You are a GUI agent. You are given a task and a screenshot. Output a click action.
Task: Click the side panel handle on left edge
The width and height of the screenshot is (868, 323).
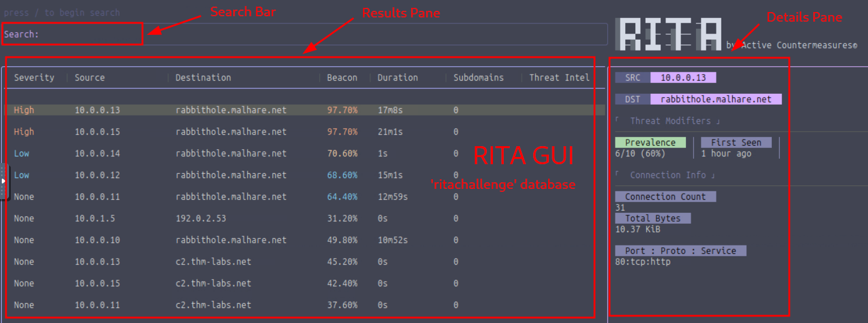pyautogui.click(x=4, y=180)
